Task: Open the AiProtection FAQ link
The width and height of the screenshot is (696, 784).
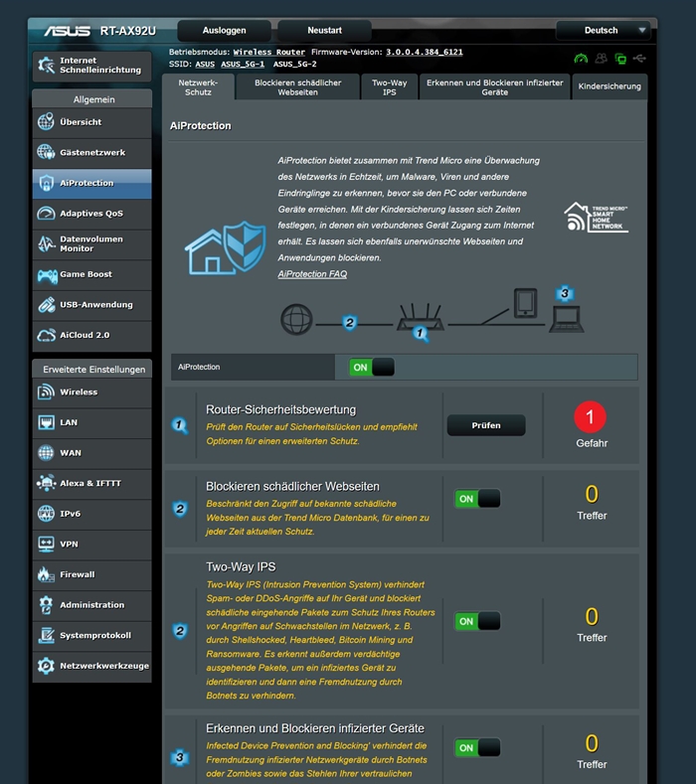Action: pos(312,274)
